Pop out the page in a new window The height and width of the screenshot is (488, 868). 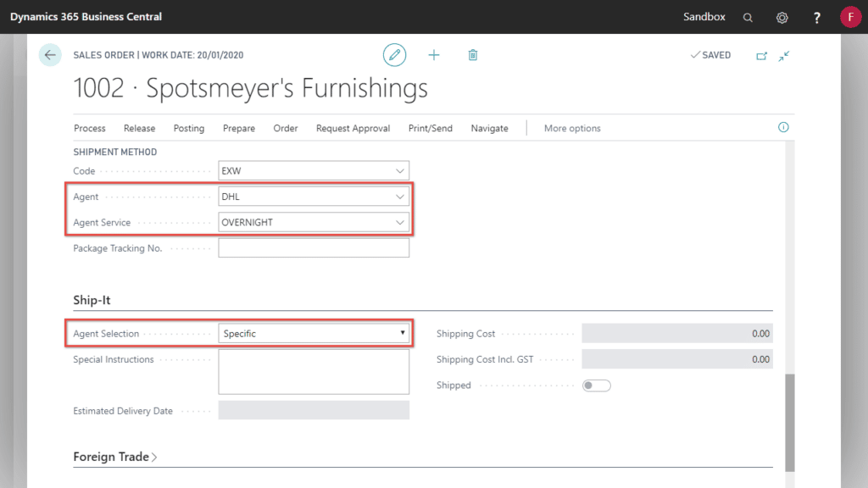coord(761,54)
